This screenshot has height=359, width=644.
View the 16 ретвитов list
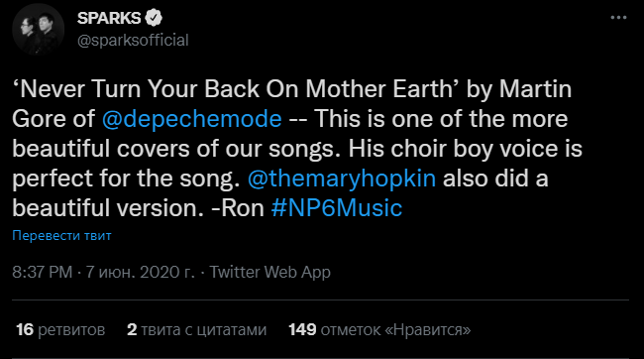coord(60,330)
